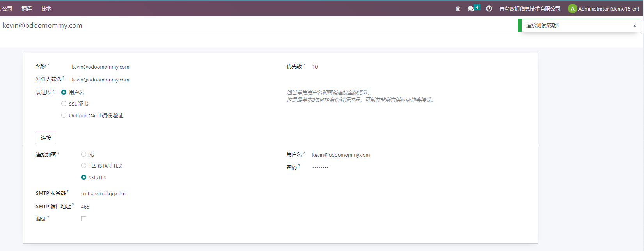Open company switcher 青岛欧姆信息技术有限公司
This screenshot has height=251, width=644.
point(530,9)
